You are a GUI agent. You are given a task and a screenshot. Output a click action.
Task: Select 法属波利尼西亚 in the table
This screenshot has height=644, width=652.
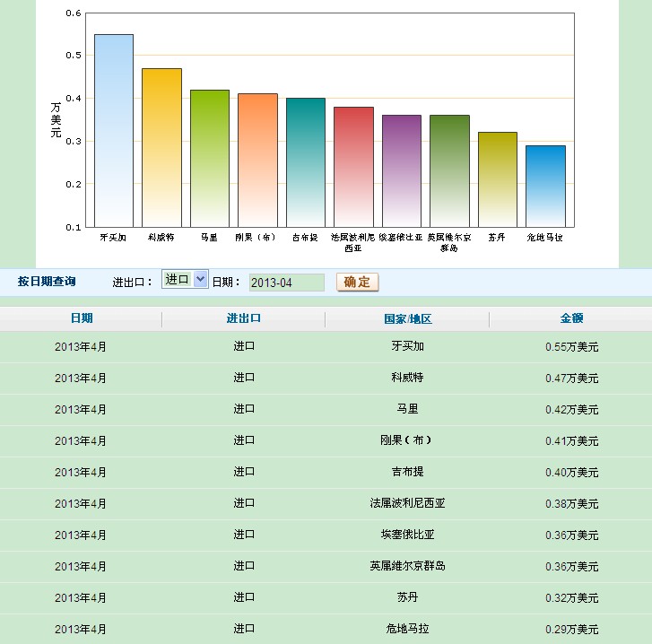click(x=407, y=503)
